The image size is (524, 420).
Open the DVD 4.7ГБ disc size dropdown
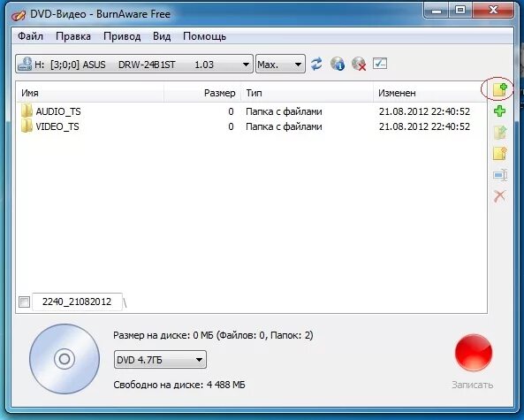coord(160,360)
